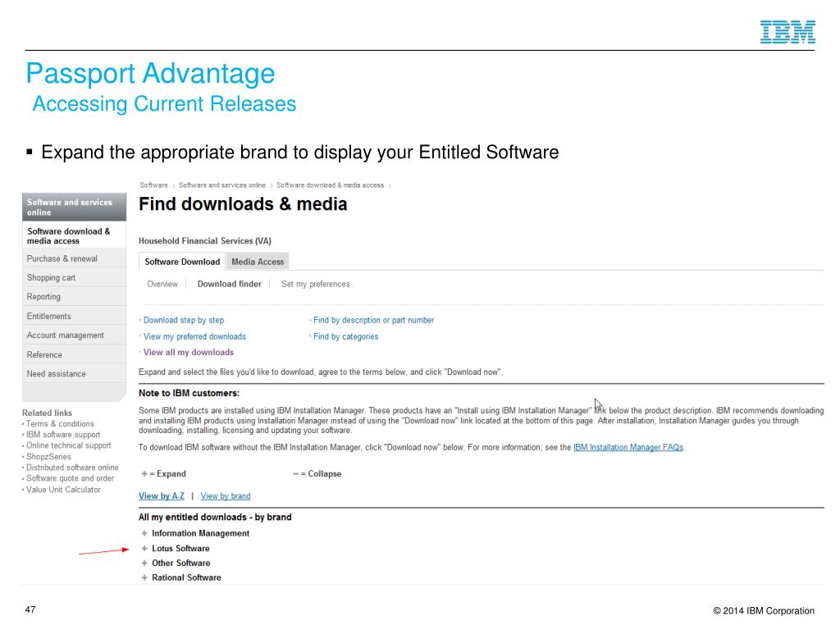The height and width of the screenshot is (630, 840).
Task: Click Software and services online breadcrumb
Action: (x=221, y=185)
